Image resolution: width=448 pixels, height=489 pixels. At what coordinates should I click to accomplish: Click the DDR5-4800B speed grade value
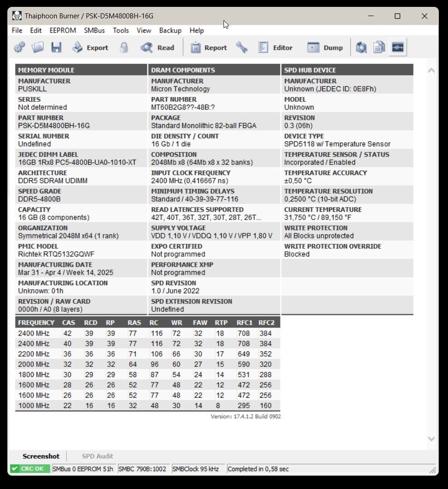tap(39, 199)
